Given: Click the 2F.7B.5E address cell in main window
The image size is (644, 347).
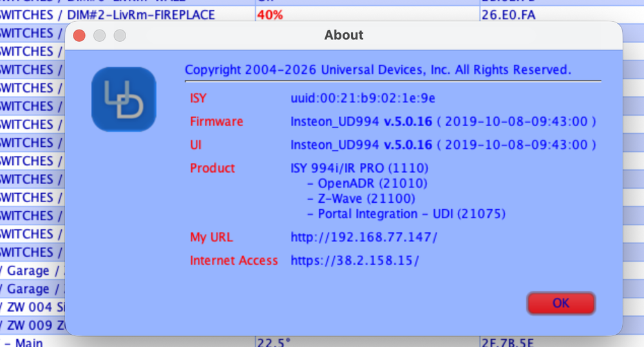Looking at the screenshot, I should tap(507, 342).
